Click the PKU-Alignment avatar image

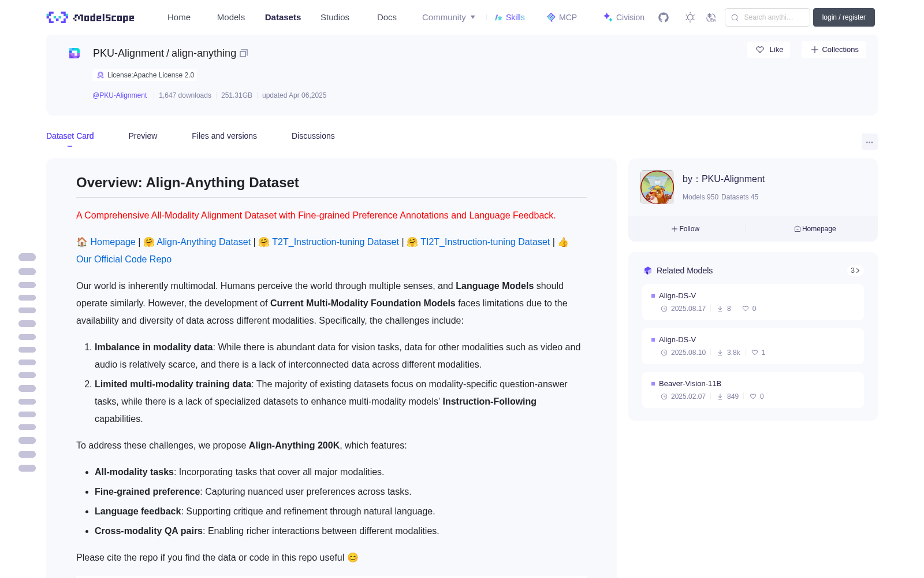(657, 187)
